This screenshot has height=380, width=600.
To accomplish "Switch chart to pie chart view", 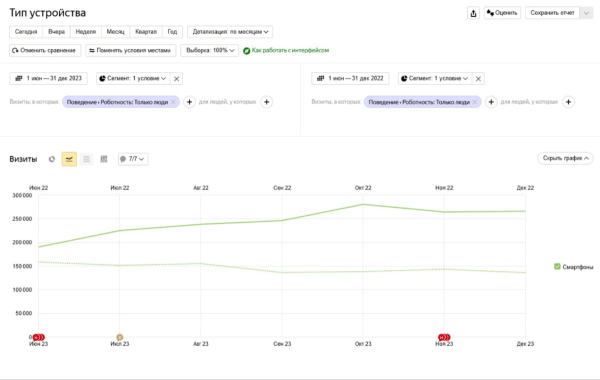I will click(x=52, y=159).
